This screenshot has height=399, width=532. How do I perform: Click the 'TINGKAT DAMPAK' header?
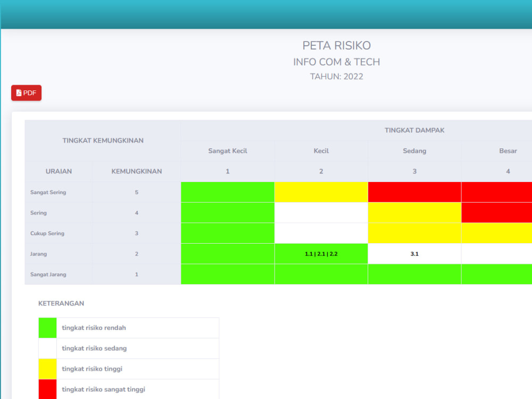coord(414,130)
